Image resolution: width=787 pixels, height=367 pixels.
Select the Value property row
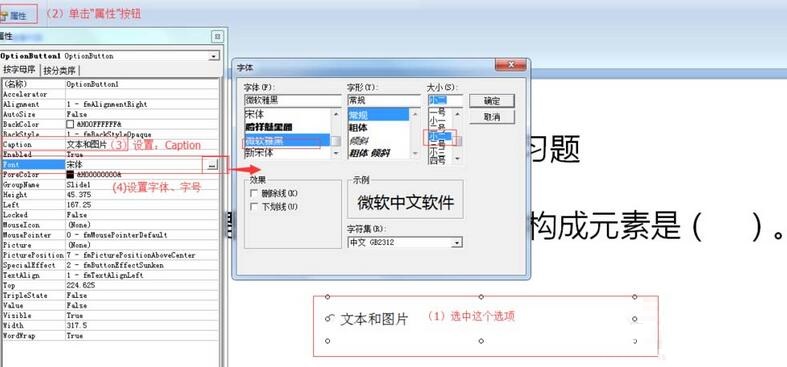(110, 305)
